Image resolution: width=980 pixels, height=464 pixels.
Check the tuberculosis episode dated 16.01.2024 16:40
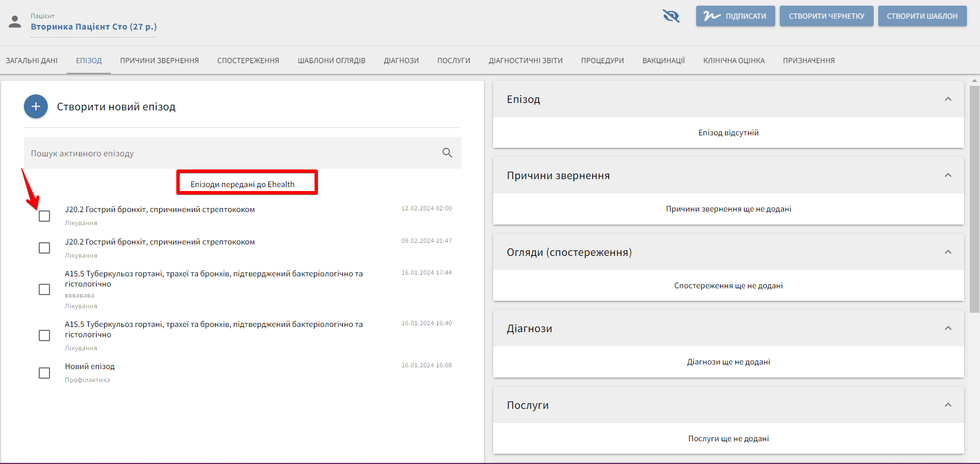point(44,335)
